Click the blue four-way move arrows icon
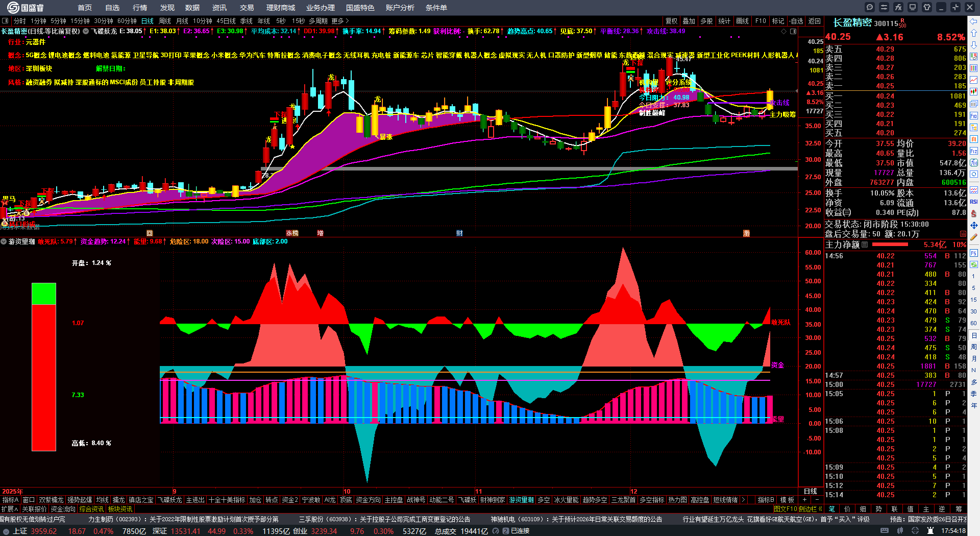 tap(974, 225)
